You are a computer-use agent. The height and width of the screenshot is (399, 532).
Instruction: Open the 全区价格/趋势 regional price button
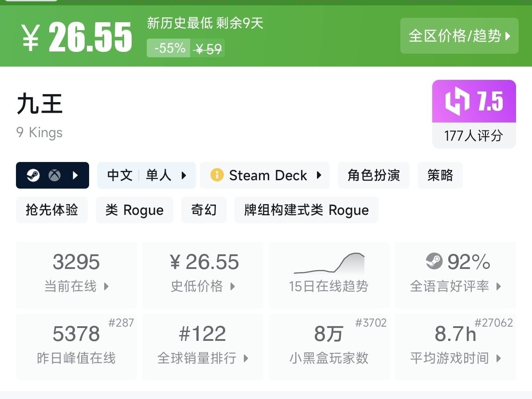coord(459,36)
